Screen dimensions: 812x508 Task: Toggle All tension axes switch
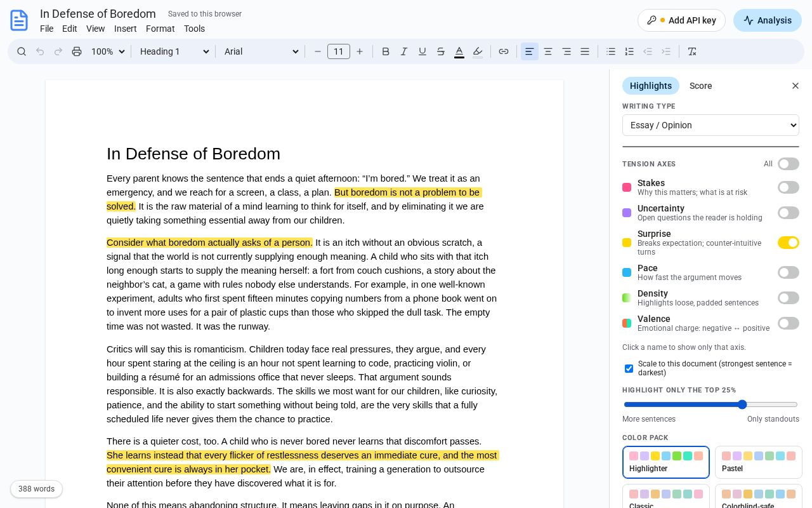(x=789, y=164)
